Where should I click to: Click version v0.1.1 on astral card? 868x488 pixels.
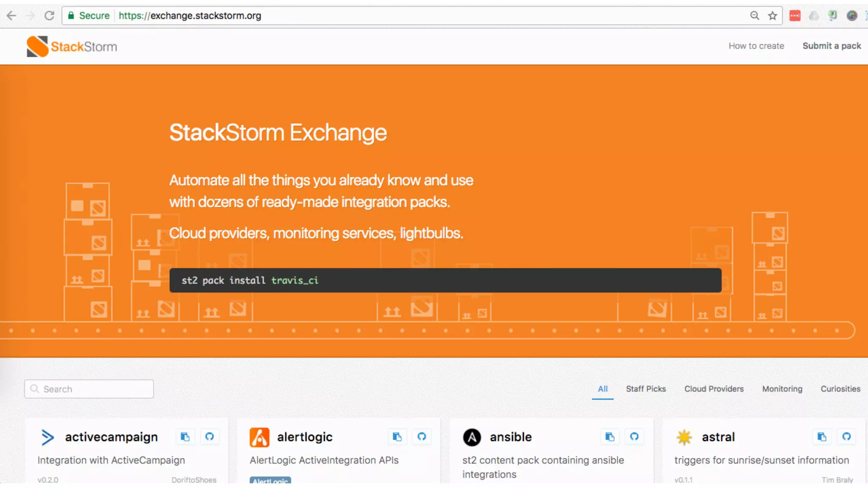684,480
